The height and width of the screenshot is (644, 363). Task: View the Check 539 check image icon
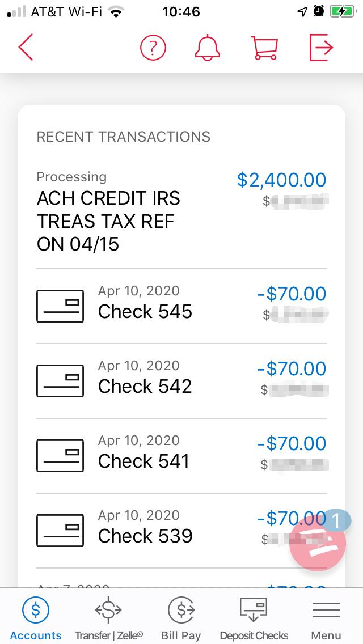tap(60, 531)
